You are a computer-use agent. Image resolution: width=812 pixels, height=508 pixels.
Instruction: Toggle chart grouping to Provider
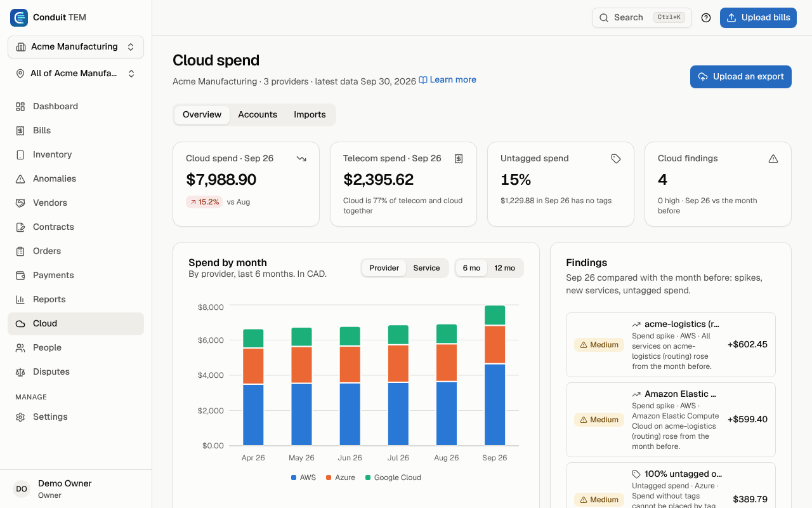[x=384, y=268]
